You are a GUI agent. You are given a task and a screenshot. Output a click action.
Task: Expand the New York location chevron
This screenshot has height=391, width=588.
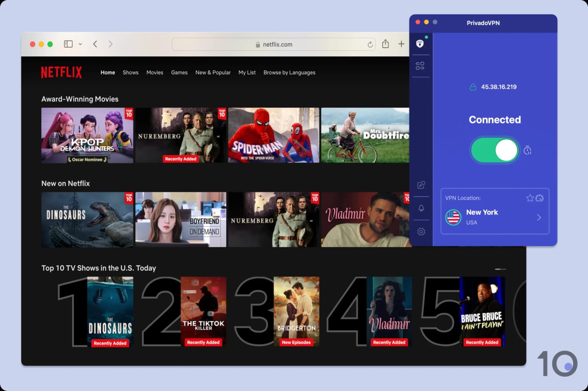click(x=539, y=217)
